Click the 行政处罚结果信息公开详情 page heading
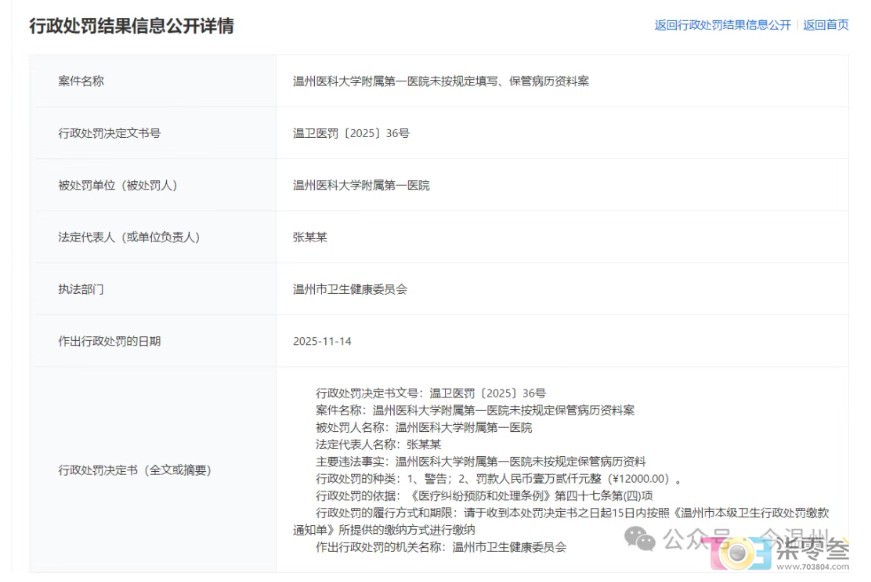The width and height of the screenshot is (871, 582). click(131, 26)
